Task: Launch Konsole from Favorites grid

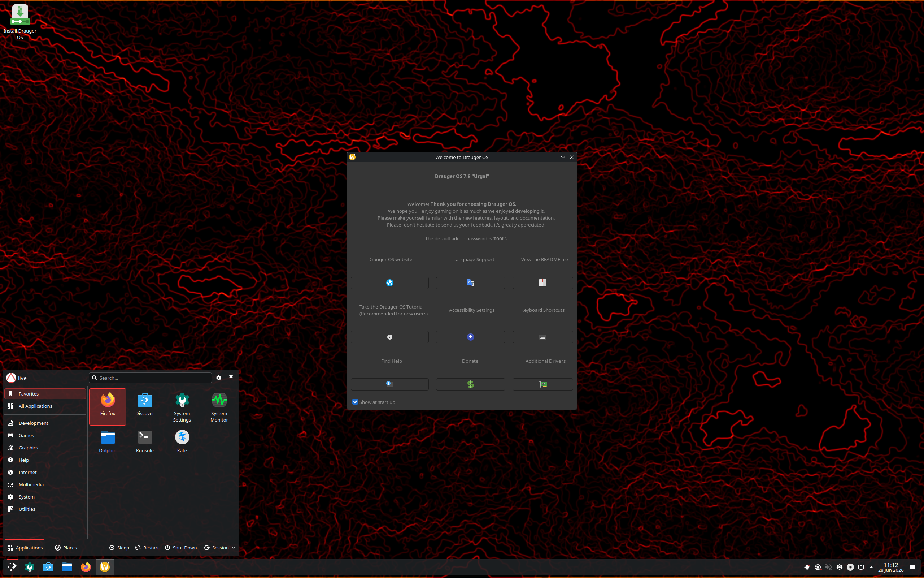Action: coord(145,442)
